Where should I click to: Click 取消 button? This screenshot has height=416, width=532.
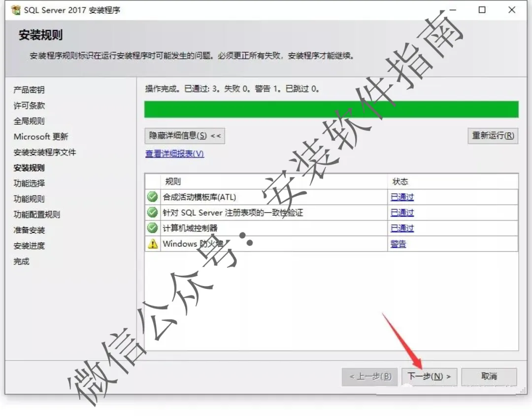[x=489, y=377]
